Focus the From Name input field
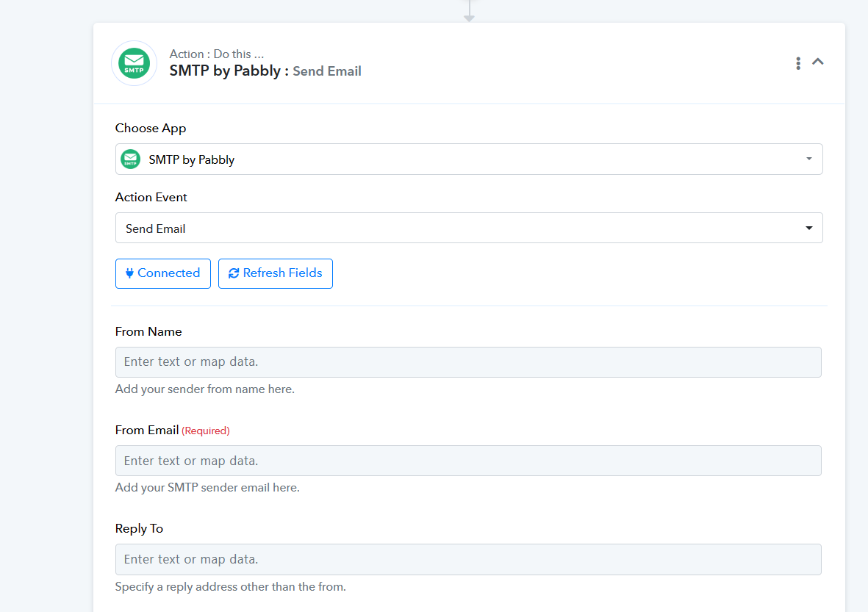The height and width of the screenshot is (612, 868). 467,362
